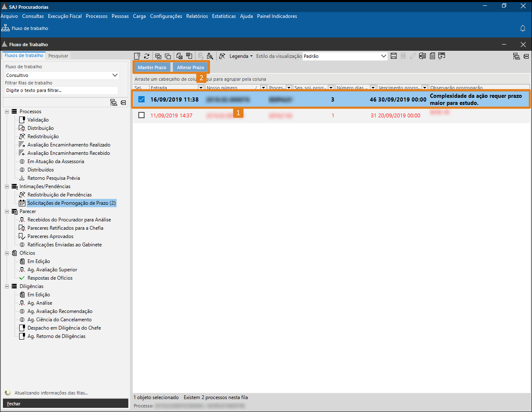Viewport: 532px width, 412px height.
Task: Click the Manter Prazo button
Action: click(152, 67)
